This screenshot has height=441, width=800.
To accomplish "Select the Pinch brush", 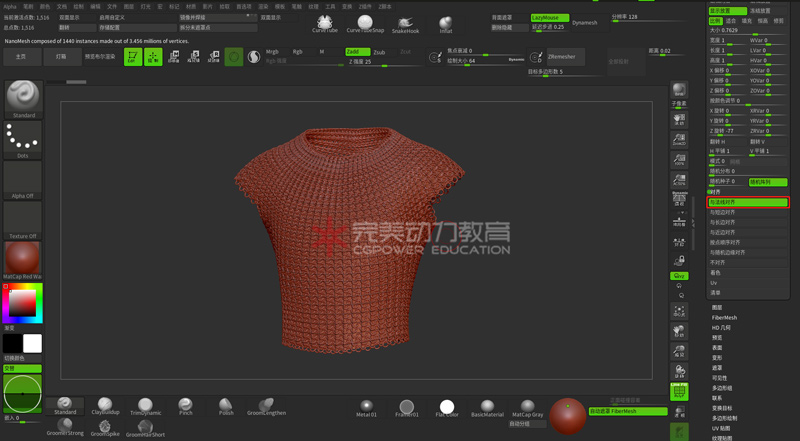I will point(186,405).
